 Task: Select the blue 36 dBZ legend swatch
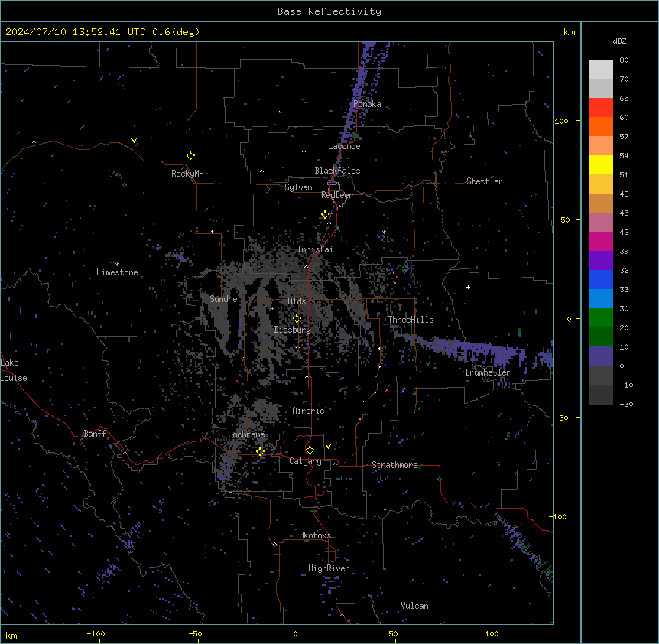tap(601, 279)
